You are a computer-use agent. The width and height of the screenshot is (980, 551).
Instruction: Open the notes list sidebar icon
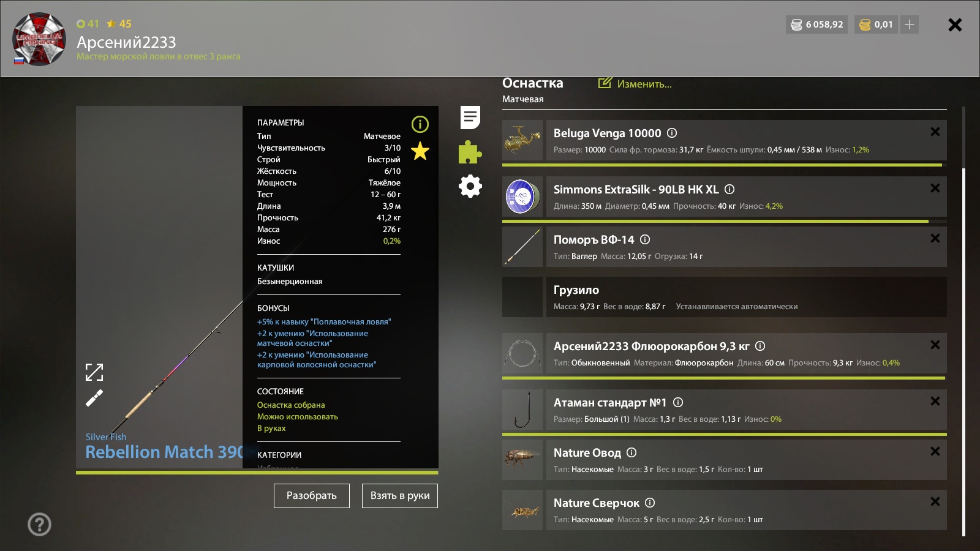point(470,117)
